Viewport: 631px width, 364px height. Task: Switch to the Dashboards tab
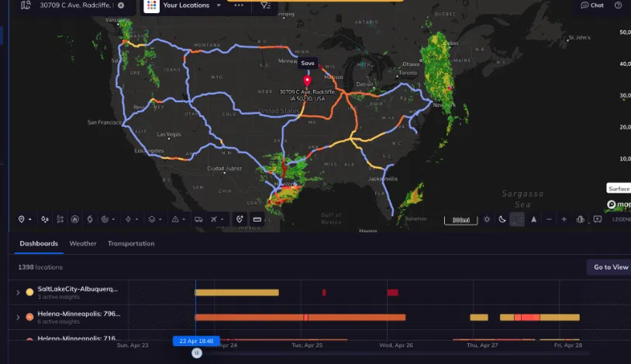pos(39,243)
